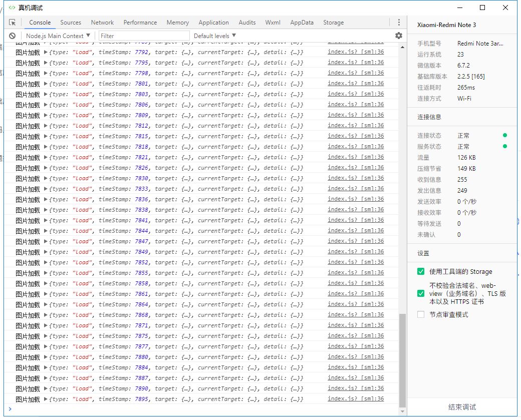Open the Storage tab

334,22
